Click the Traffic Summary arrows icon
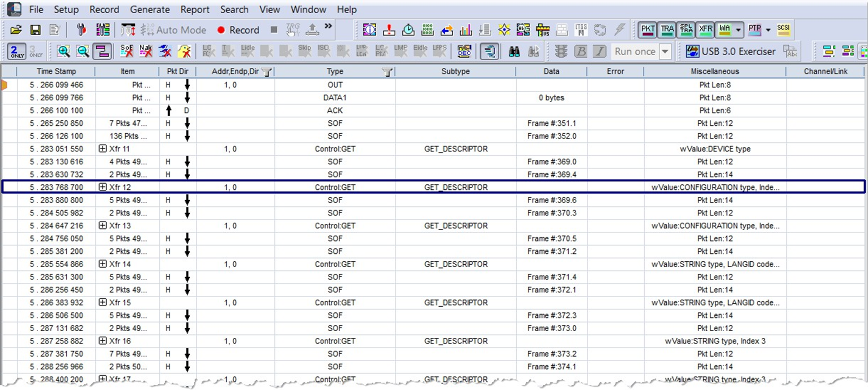868x390 pixels. (447, 30)
